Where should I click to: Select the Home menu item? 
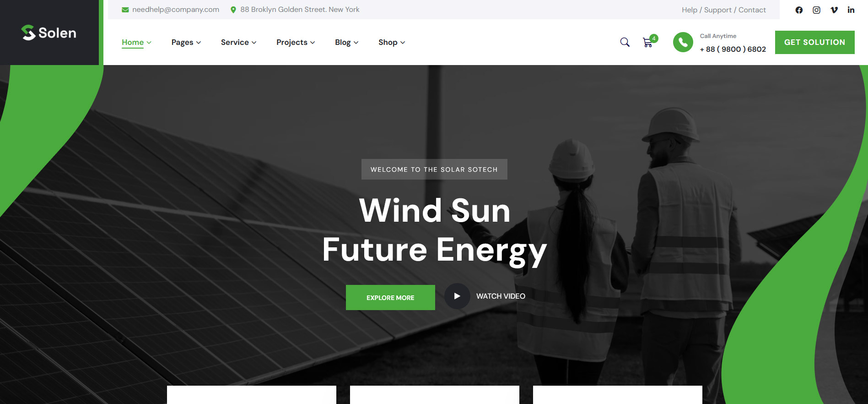coord(136,42)
